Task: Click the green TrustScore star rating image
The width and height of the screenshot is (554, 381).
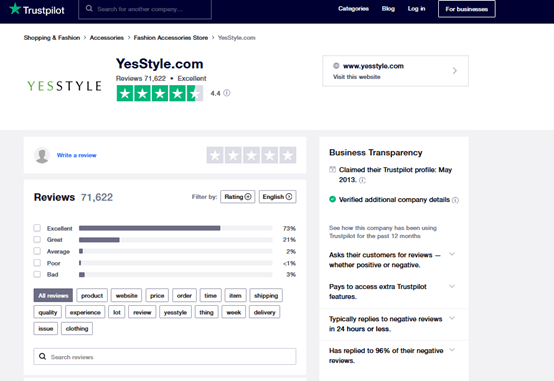Action: click(x=160, y=94)
